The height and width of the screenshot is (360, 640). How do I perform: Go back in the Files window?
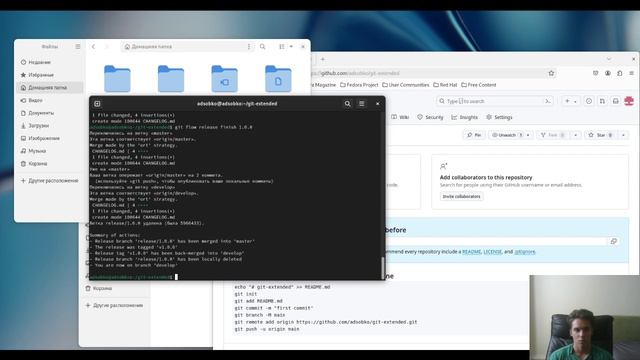pos(93,47)
